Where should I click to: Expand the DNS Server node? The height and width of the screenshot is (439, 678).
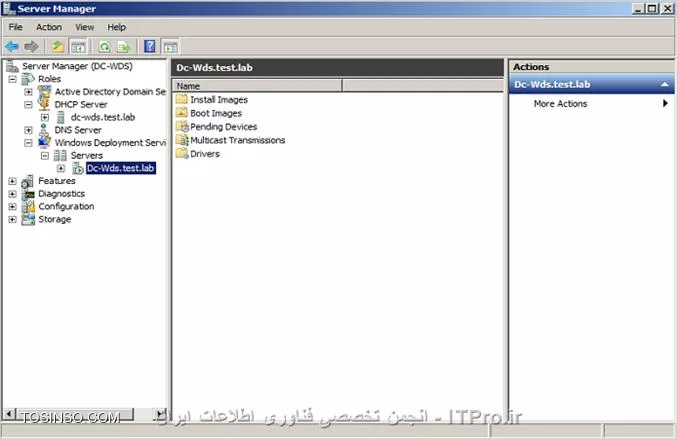pos(29,130)
